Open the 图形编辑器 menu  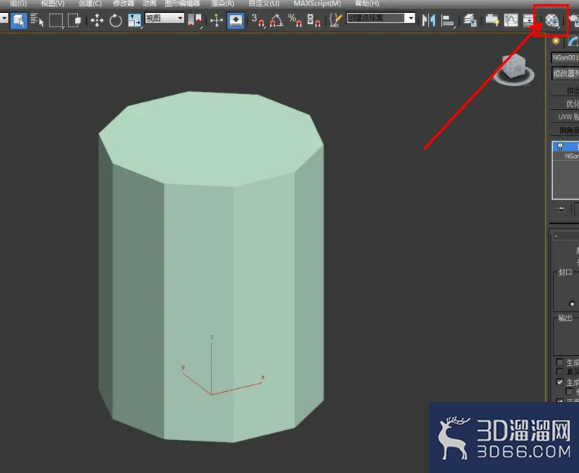point(182,4)
